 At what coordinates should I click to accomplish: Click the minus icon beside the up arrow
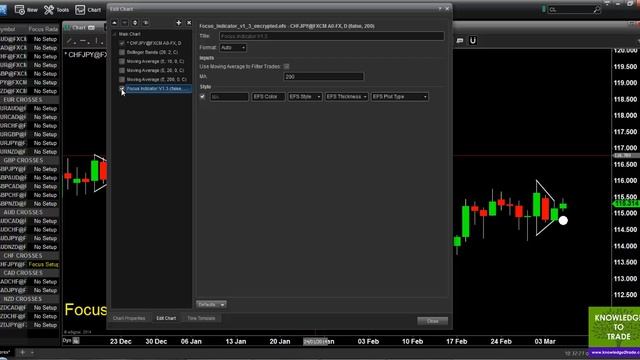pyautogui.click(x=125, y=23)
